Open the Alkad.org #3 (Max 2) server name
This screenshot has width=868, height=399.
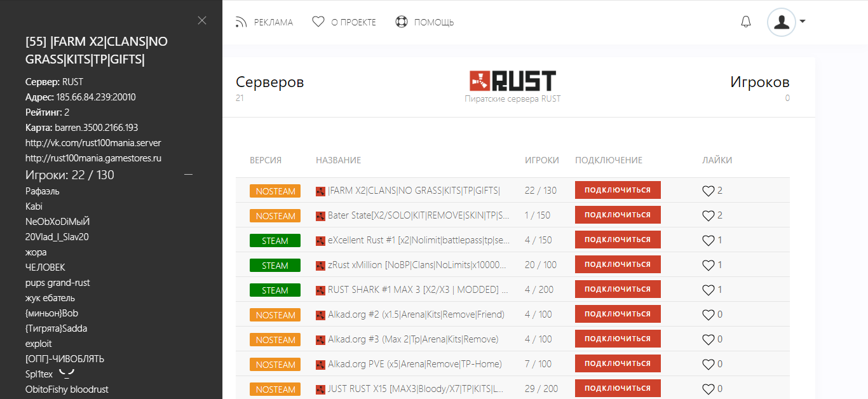(x=413, y=339)
